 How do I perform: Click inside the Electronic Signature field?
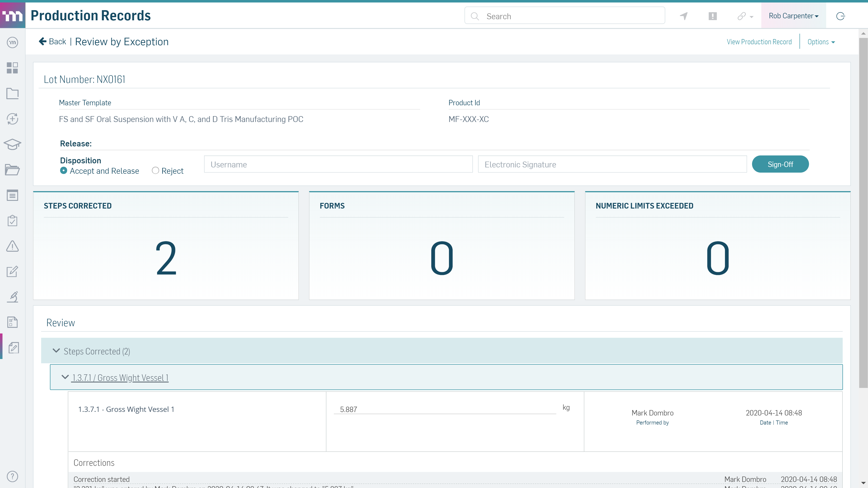coord(613,164)
